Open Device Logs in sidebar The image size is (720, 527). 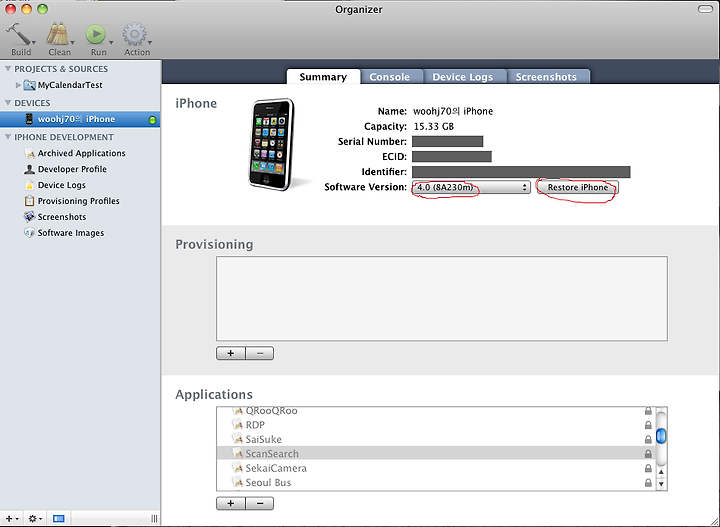coord(62,185)
